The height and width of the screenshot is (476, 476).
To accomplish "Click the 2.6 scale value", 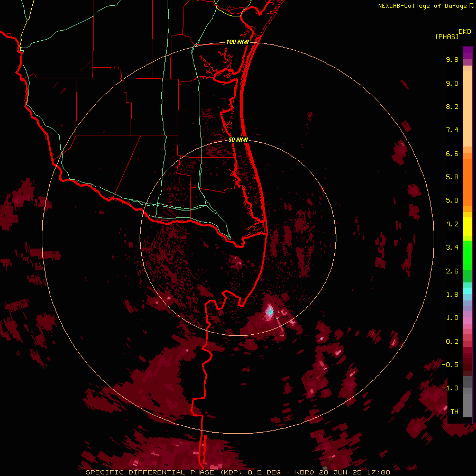I will click(452, 271).
